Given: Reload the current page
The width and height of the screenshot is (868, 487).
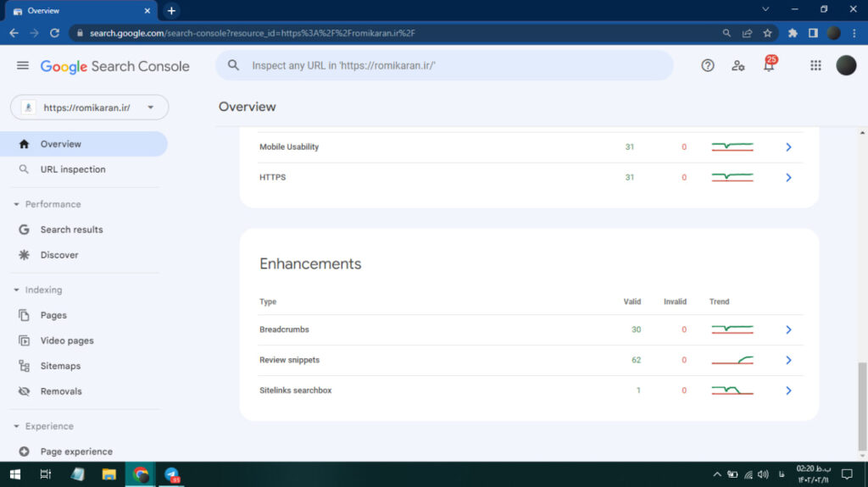Looking at the screenshot, I should 54,33.
